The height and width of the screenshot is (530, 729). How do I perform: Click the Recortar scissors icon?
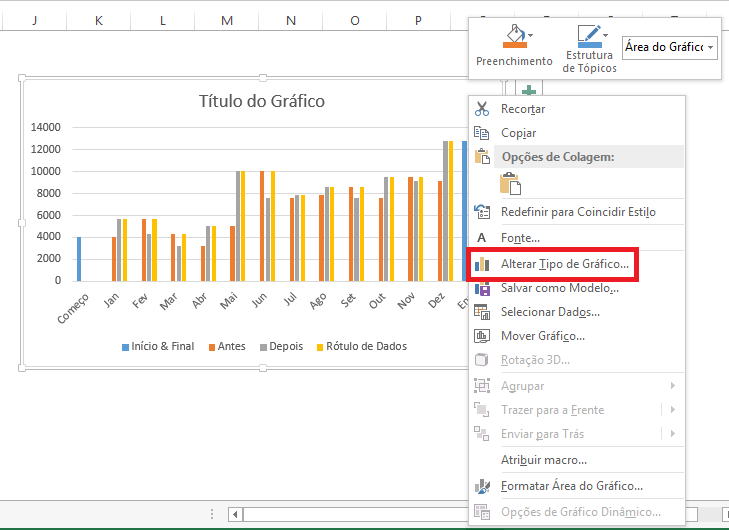[x=482, y=109]
